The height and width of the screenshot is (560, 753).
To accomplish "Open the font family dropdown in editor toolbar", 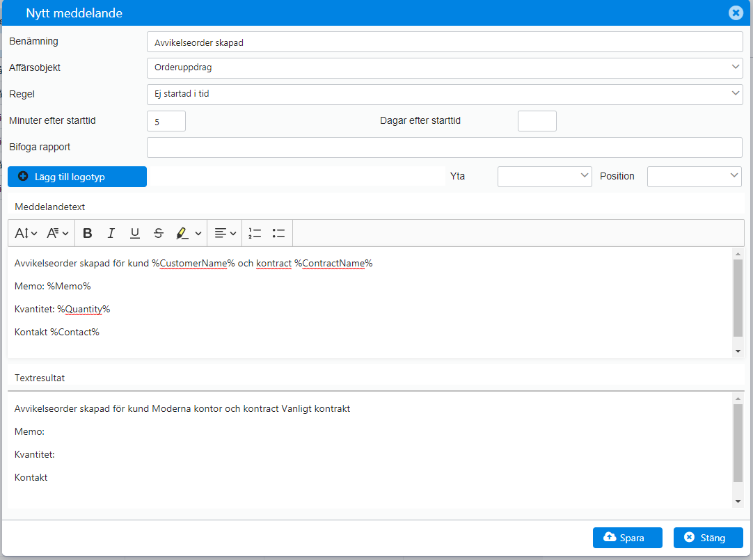I will [58, 233].
